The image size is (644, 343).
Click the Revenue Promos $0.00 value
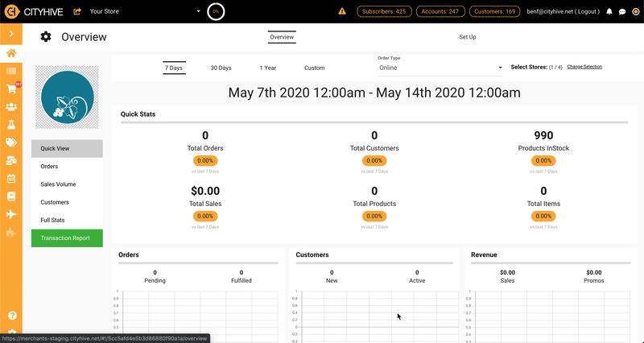click(x=593, y=272)
